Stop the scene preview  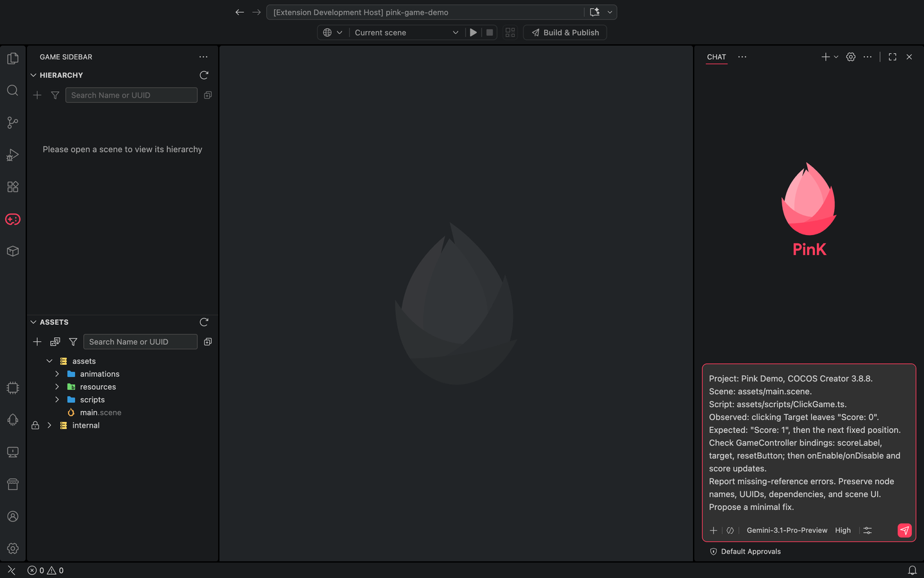[x=490, y=33]
